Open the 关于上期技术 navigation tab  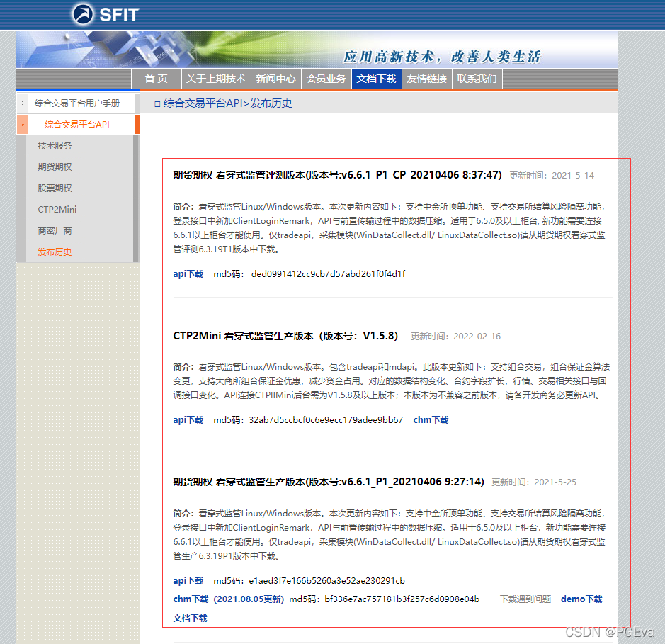216,79
